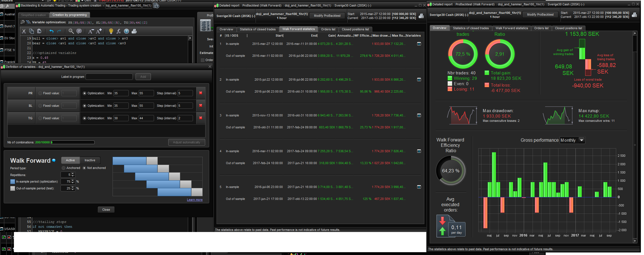Click the TG Step (interval) field
Image resolution: width=644 pixels, height=255 pixels.
coord(185,118)
